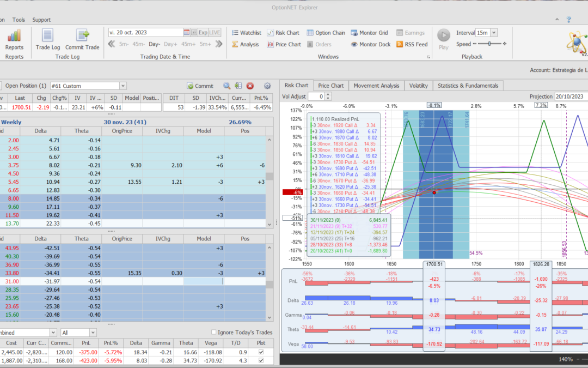588x368 pixels.
Task: Open the trading date calendar picker
Action: 187,33
